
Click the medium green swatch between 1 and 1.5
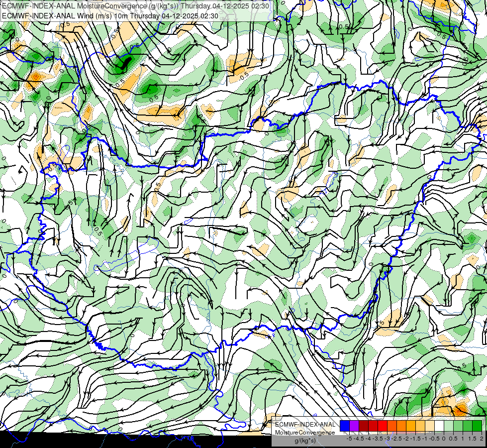pyautogui.click(x=468, y=426)
